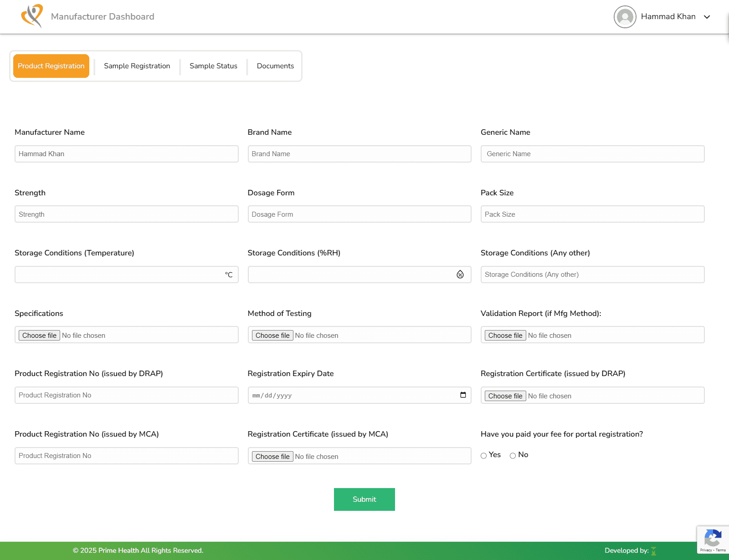Choose file for Specifications
This screenshot has height=560, width=729.
coord(40,336)
